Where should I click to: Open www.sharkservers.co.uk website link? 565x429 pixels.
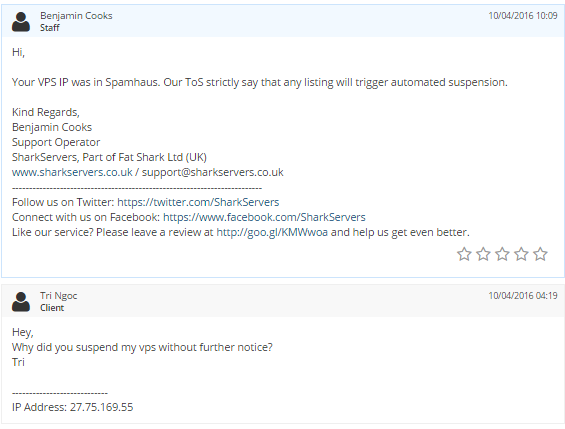click(x=72, y=172)
